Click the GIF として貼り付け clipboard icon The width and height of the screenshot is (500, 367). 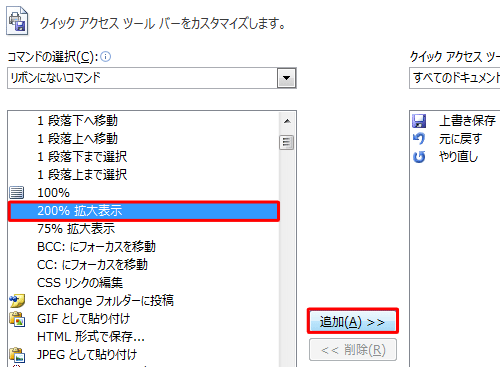point(17,319)
